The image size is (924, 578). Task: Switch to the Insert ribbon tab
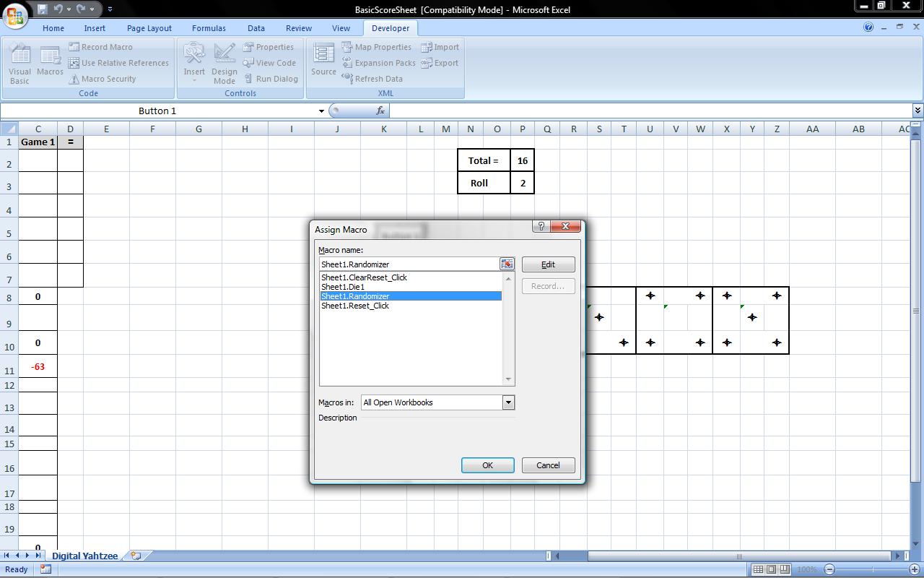tap(95, 28)
